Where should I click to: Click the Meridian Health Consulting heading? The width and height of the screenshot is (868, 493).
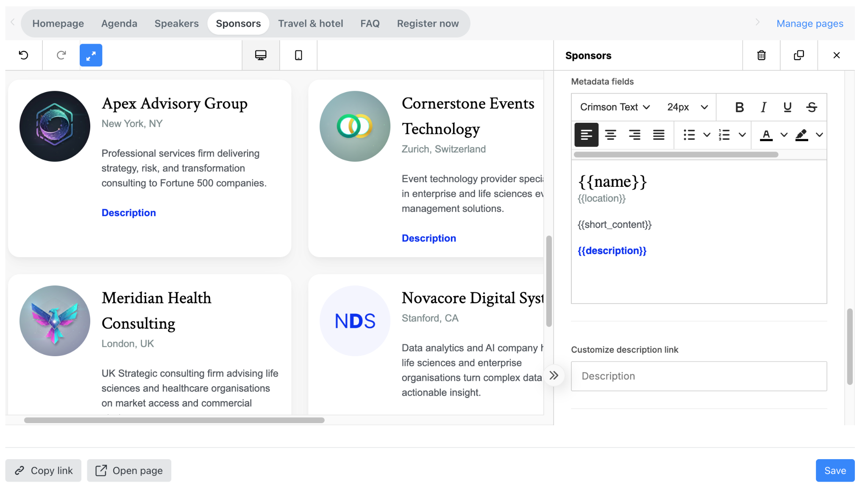click(x=156, y=310)
